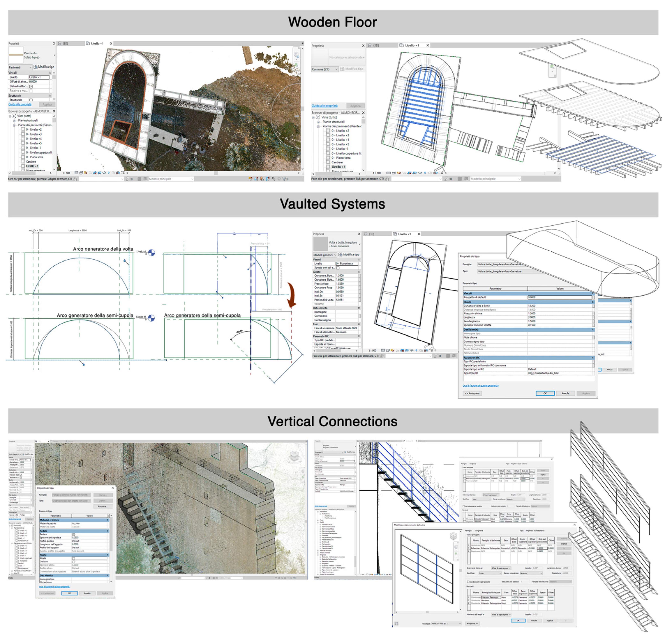670x644 pixels.
Task: Click ViewCube in the stair point-cloud view
Action: pyautogui.click(x=294, y=456)
